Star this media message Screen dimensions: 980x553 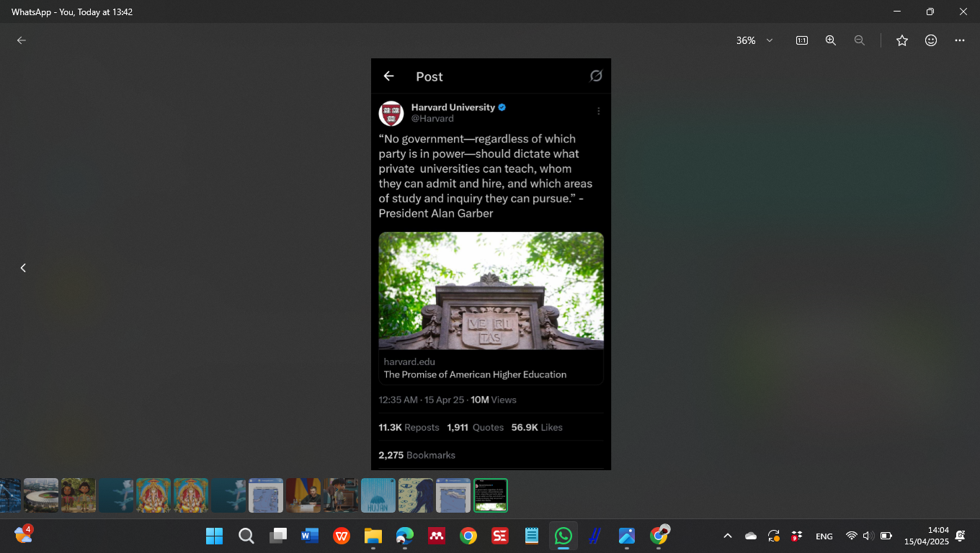pyautogui.click(x=902, y=40)
